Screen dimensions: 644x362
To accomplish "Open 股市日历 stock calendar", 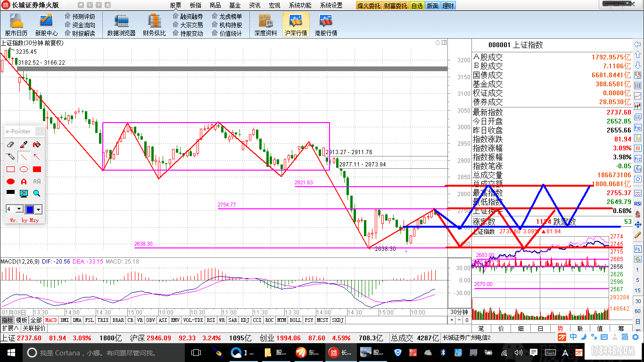I will point(17,25).
